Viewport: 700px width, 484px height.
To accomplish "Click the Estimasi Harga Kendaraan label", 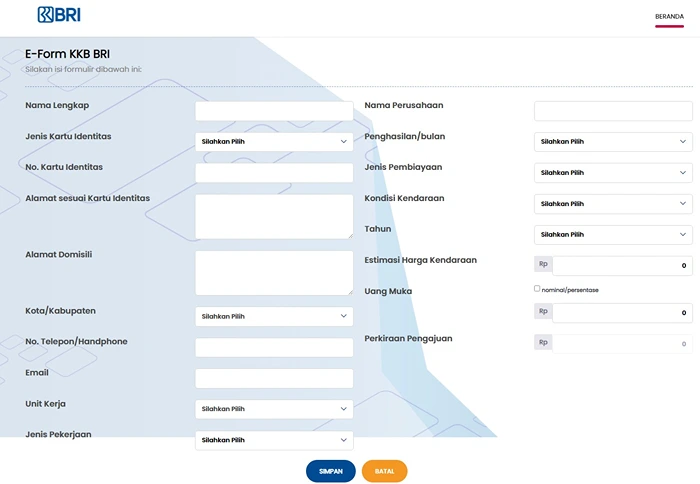I will pyautogui.click(x=421, y=260).
